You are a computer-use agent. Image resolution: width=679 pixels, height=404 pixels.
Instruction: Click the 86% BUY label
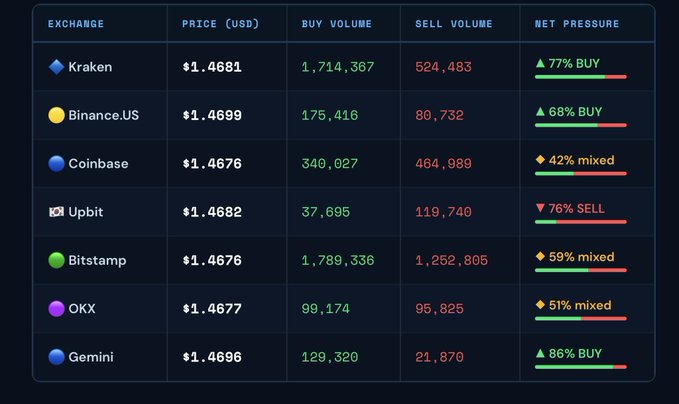click(x=576, y=354)
